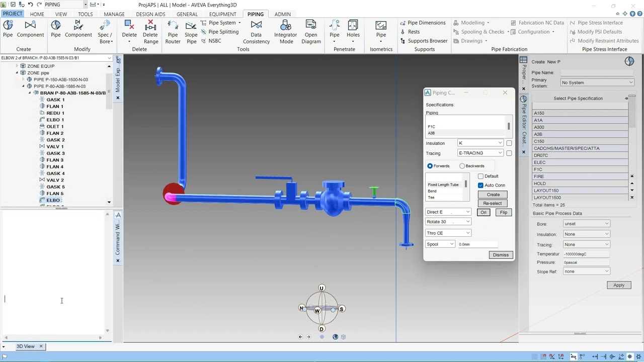644x362 pixels.
Task: Enable the Default checkbox
Action: 480,176
